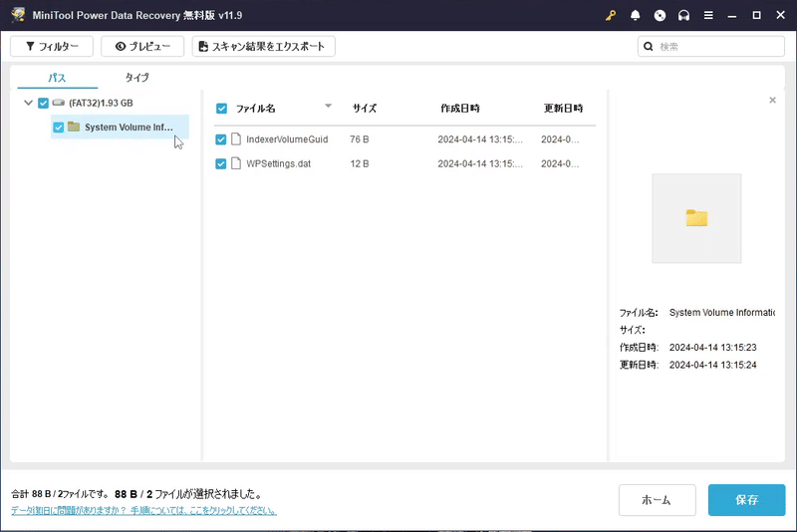Click スキャン結果をエクスポート button

[x=263, y=46]
